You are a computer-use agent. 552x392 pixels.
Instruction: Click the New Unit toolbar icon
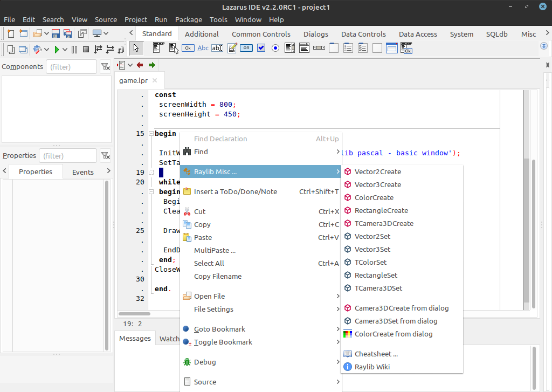pos(11,33)
